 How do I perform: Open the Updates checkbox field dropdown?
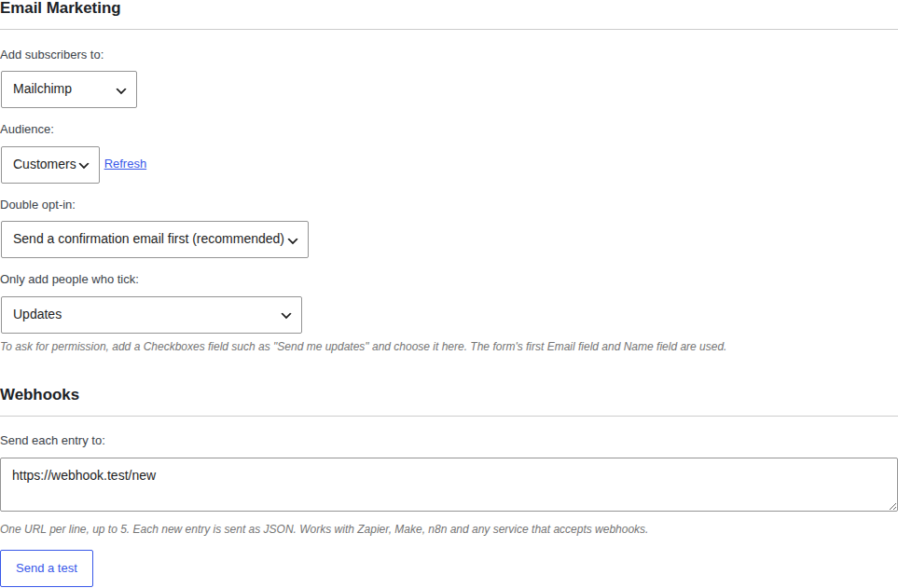coord(151,315)
